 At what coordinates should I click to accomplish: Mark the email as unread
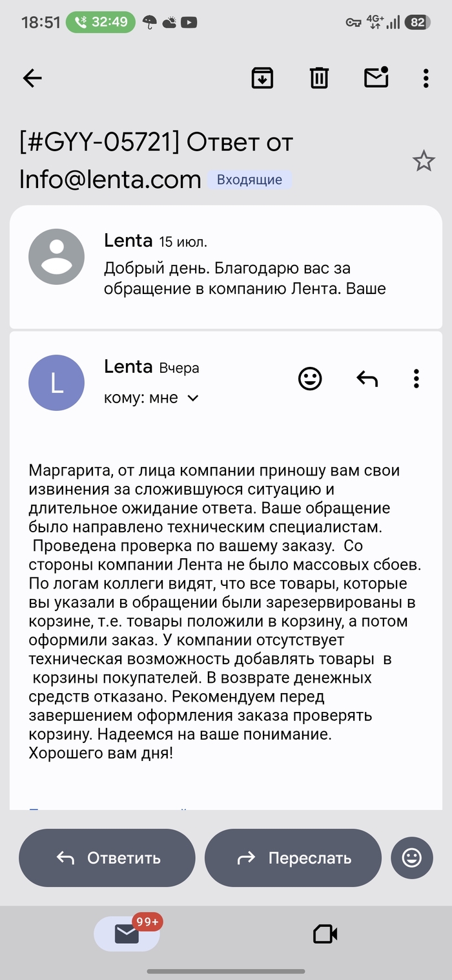pyautogui.click(x=376, y=78)
